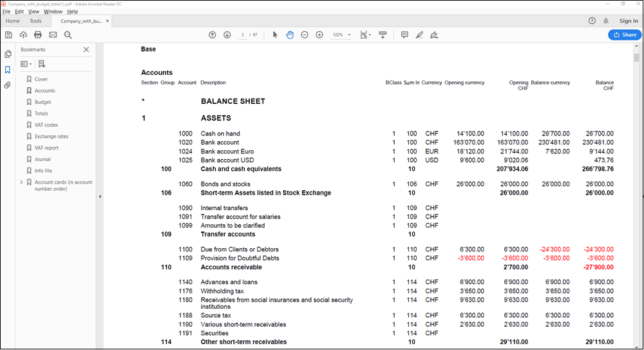This screenshot has width=644, height=350.
Task: Jump to the Accounts bookmark
Action: (x=45, y=90)
